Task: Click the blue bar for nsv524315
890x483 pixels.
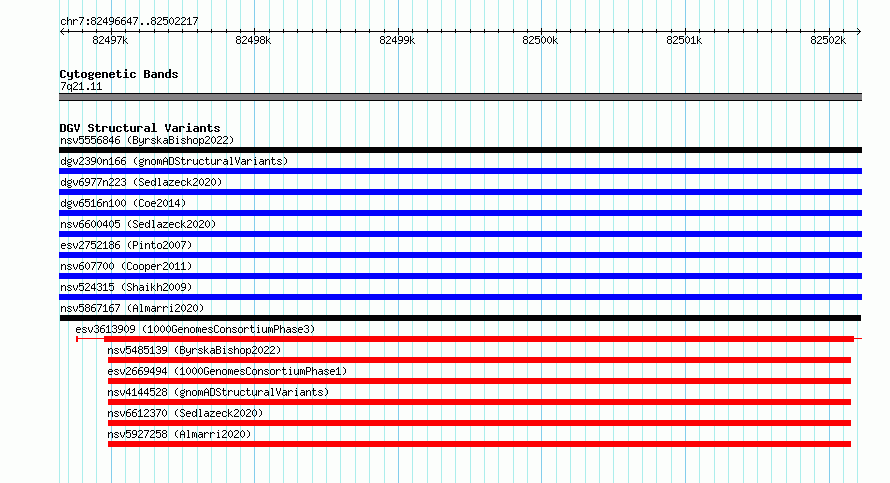Action: pos(460,297)
